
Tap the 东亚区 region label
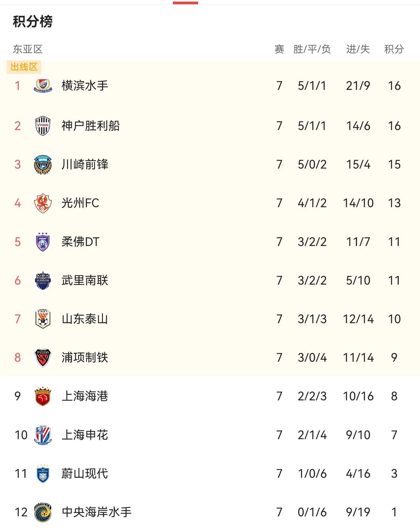[28, 49]
